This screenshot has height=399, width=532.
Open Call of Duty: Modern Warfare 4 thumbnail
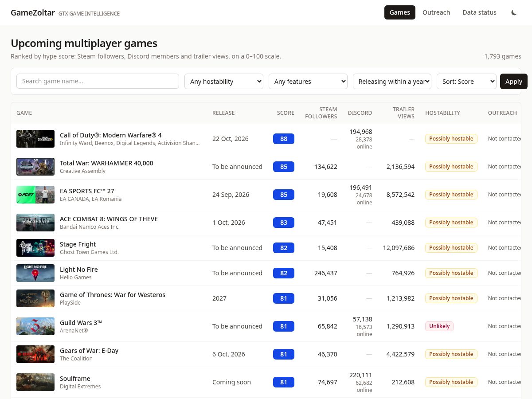[x=35, y=139]
